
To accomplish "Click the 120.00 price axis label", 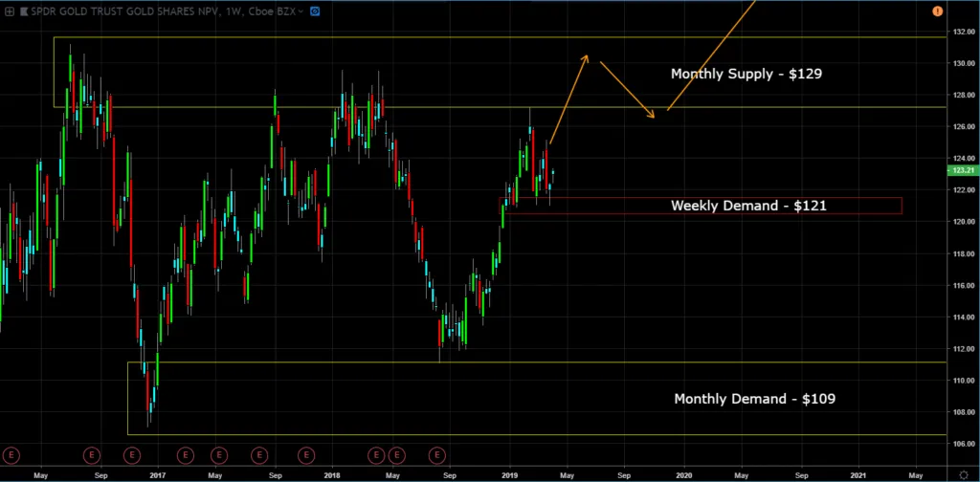I will coord(962,222).
